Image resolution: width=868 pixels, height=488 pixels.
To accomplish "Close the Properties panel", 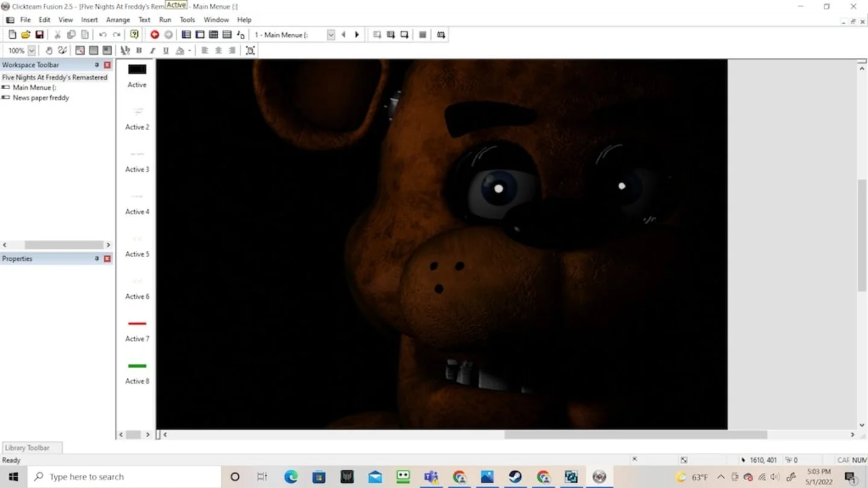I will (x=107, y=259).
